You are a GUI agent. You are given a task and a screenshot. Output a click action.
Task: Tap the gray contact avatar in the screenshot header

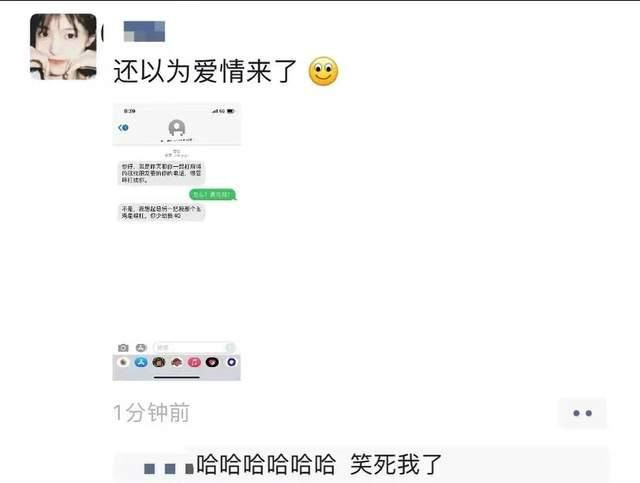177,127
